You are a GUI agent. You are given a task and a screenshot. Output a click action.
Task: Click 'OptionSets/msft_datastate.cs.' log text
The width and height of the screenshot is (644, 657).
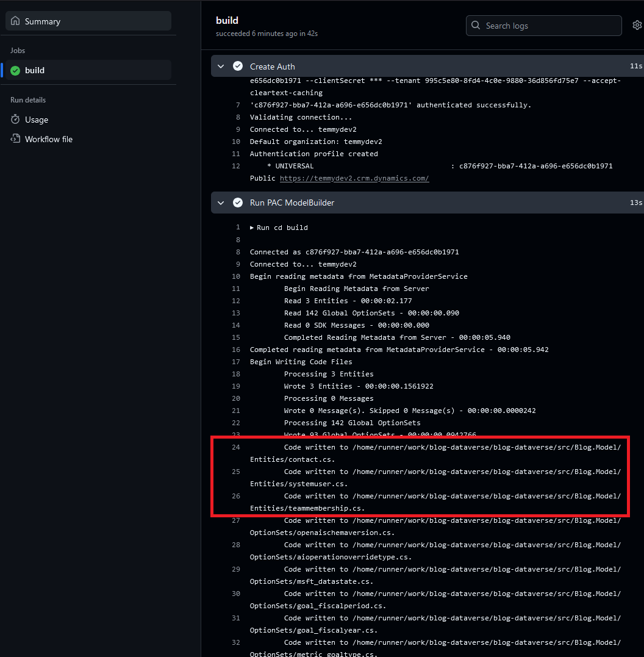tap(311, 581)
